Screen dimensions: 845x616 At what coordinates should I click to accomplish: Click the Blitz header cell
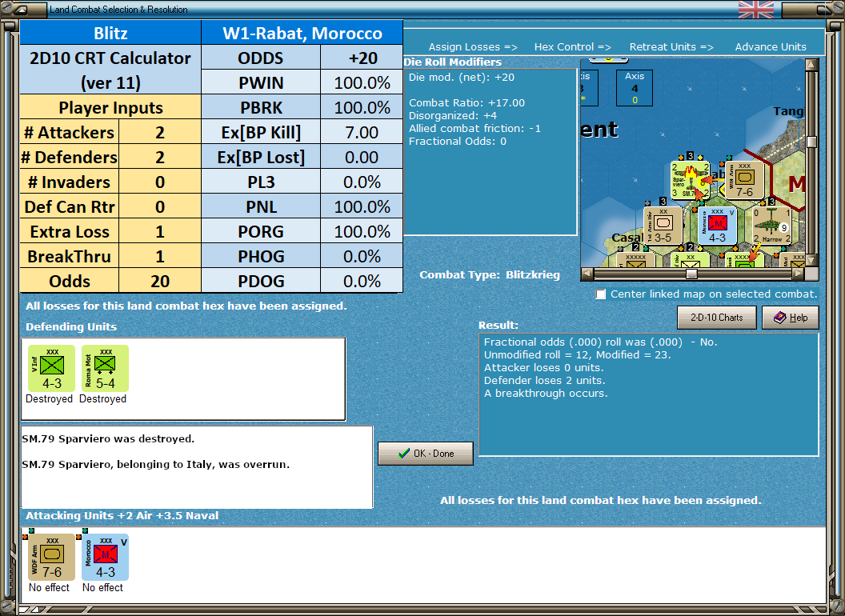click(110, 33)
